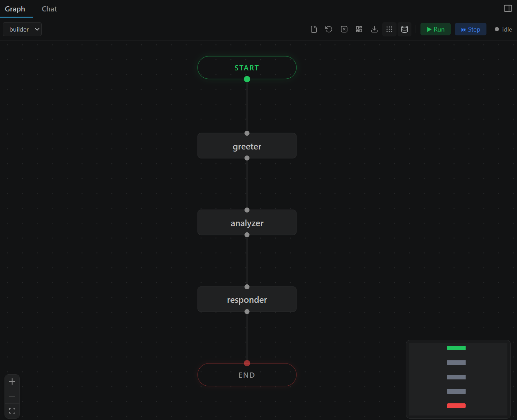Click the fit-to-view icon bottom left
The height and width of the screenshot is (420, 517).
[x=12, y=410]
